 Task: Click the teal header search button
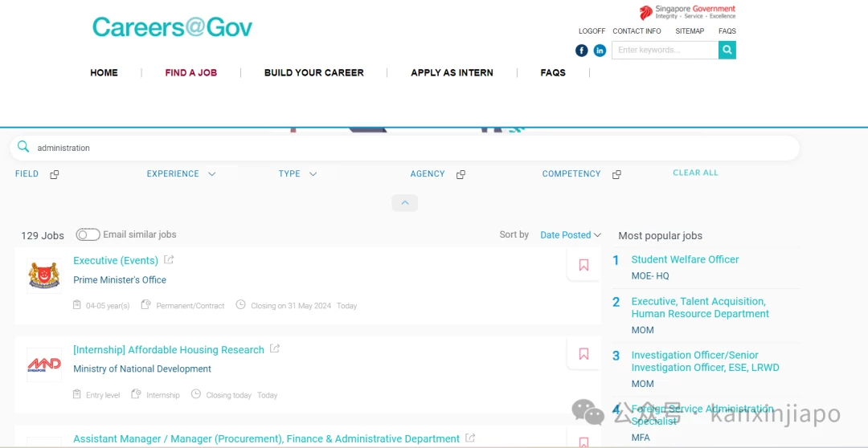(727, 50)
